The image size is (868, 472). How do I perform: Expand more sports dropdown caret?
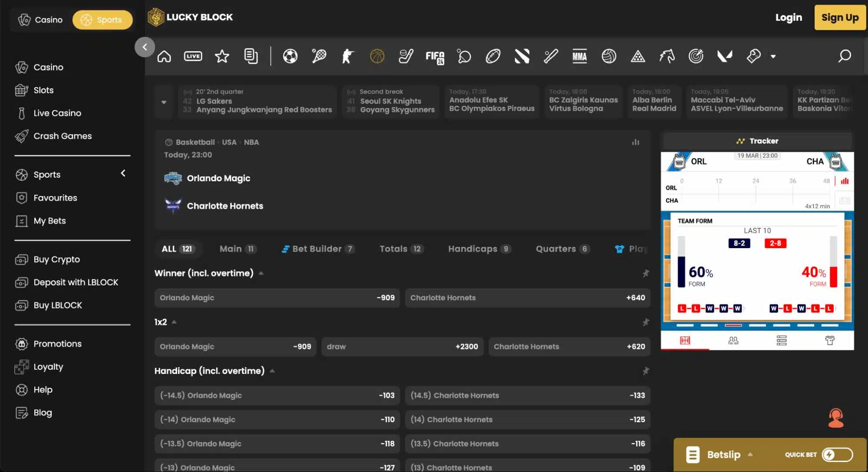pos(773,56)
